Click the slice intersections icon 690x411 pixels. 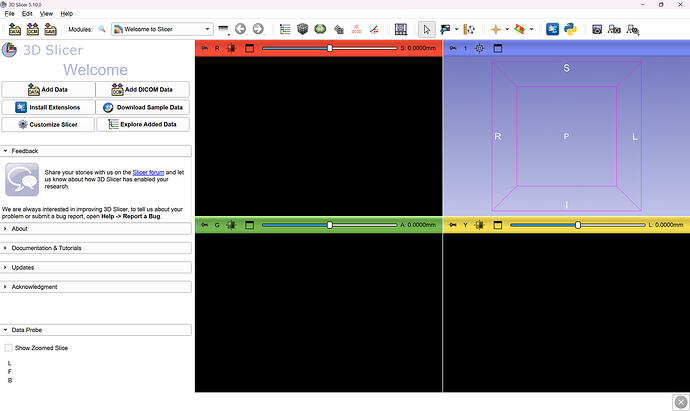tap(520, 29)
